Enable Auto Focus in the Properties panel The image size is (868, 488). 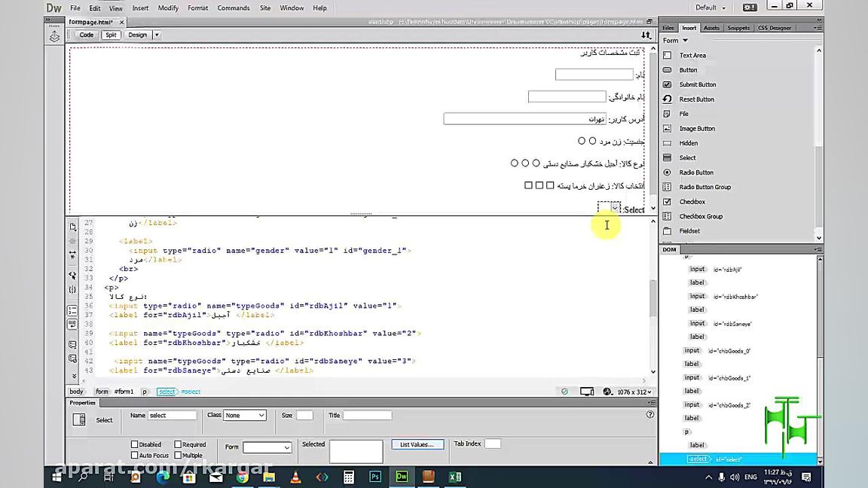[134, 455]
